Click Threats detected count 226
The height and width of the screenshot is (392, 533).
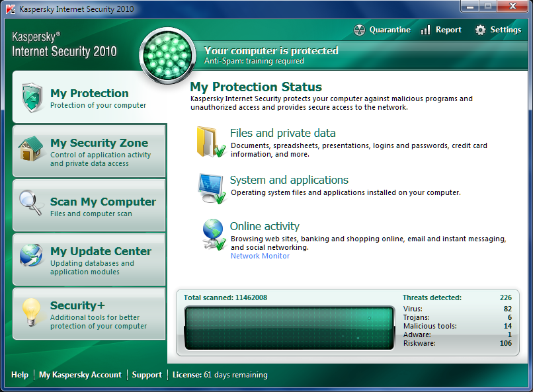tap(505, 297)
